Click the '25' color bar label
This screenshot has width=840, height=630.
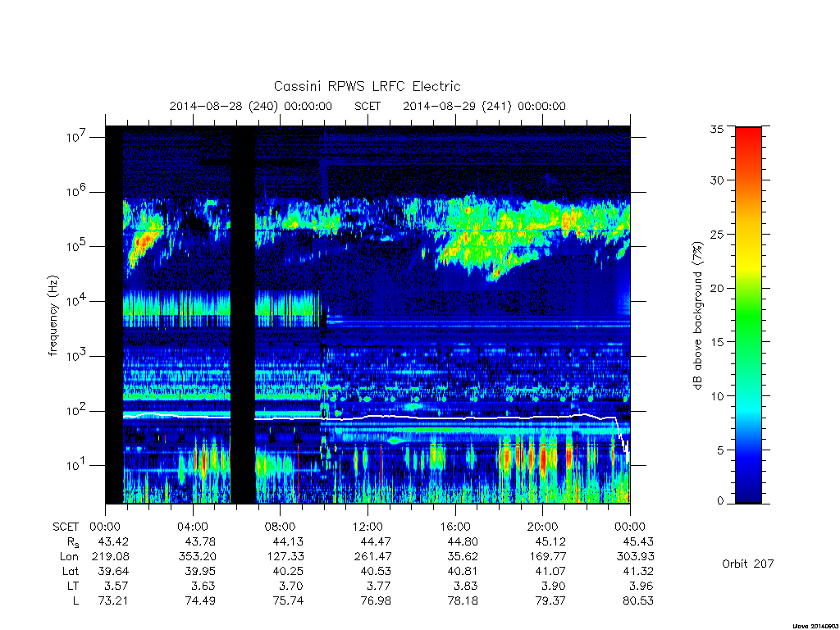click(717, 234)
